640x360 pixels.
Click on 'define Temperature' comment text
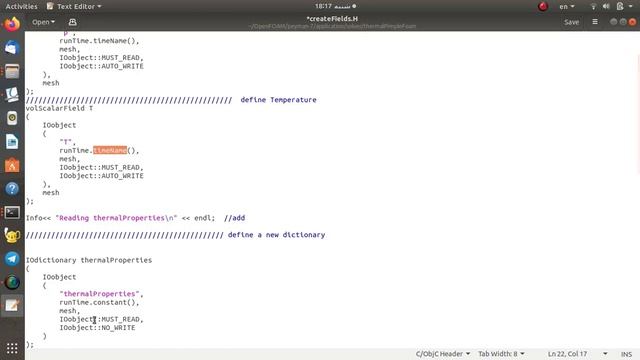click(x=278, y=100)
